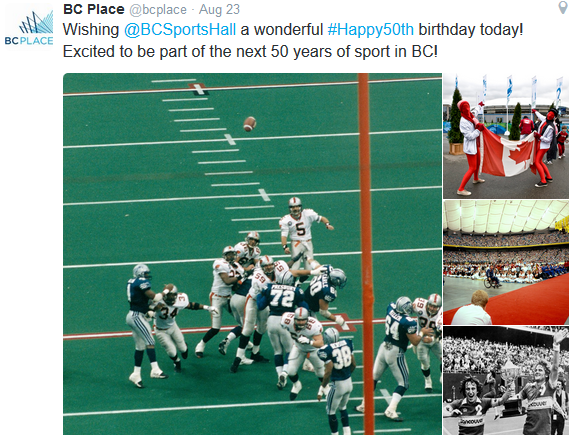
Task: Open the large football game photo
Action: (x=252, y=254)
